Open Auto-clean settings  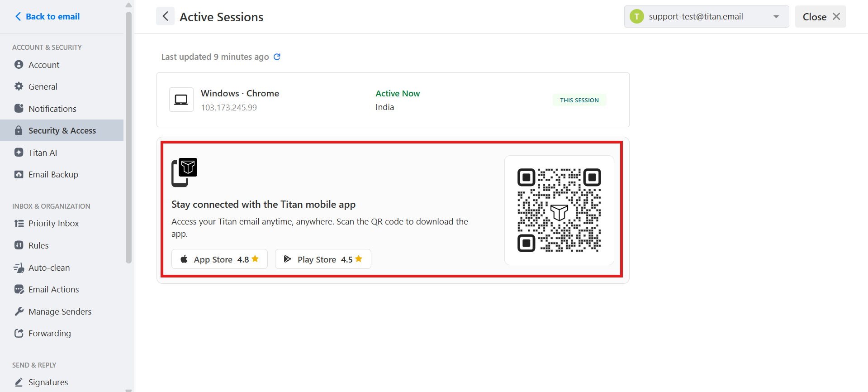(x=62, y=268)
